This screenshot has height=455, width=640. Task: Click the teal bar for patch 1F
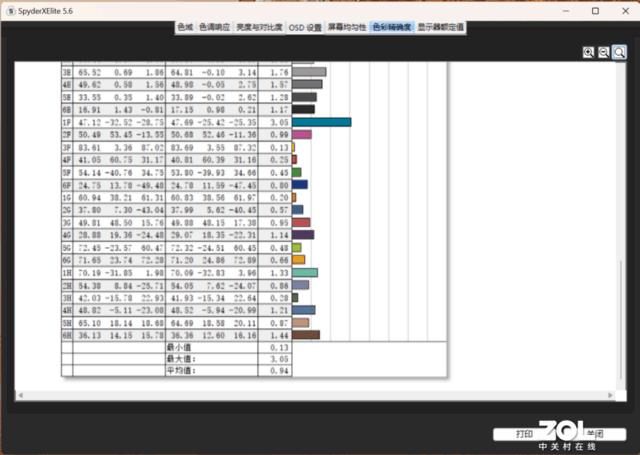[x=322, y=122]
